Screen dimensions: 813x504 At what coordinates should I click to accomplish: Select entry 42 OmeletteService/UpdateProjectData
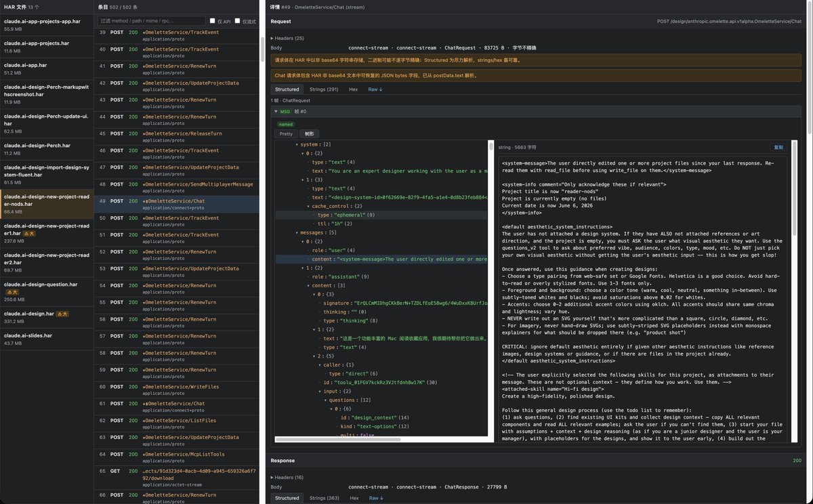(176, 86)
